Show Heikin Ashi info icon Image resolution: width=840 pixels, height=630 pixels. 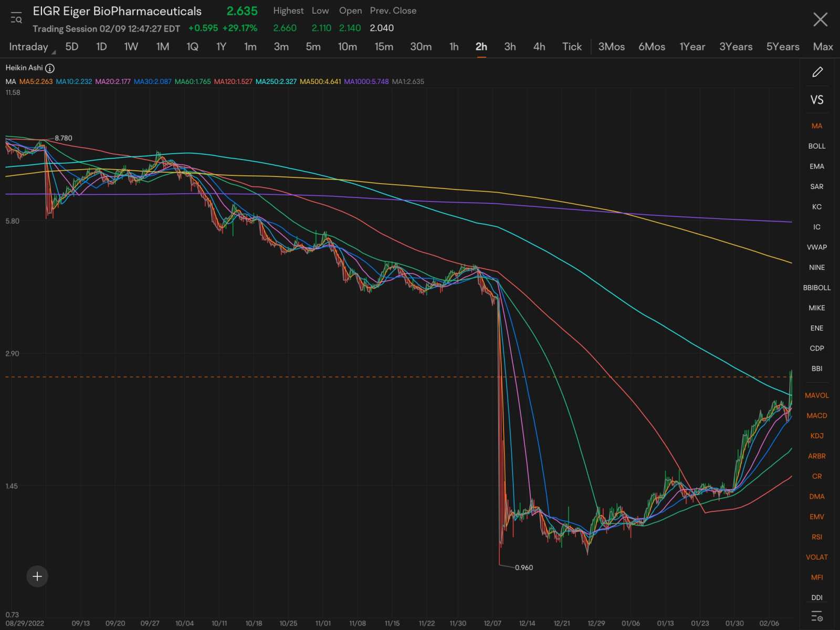tap(50, 68)
